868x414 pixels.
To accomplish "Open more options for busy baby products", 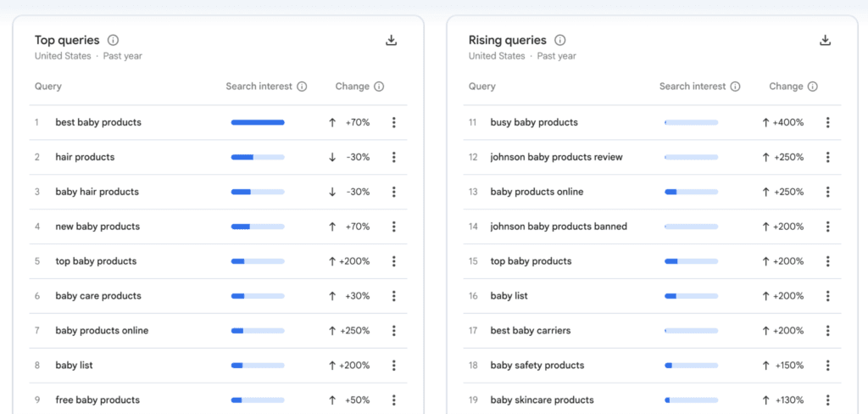I will (827, 122).
